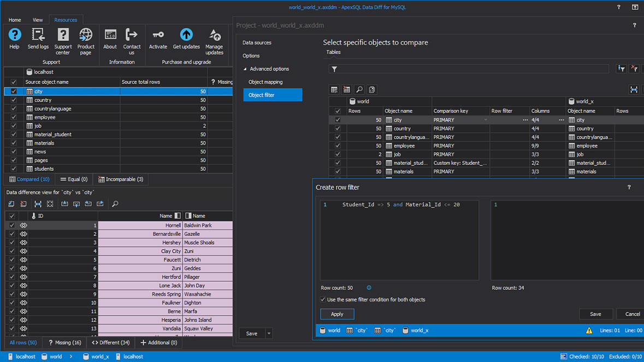The width and height of the screenshot is (644, 362).
Task: Open the Help icon in Resources ribbon
Action: (x=14, y=38)
